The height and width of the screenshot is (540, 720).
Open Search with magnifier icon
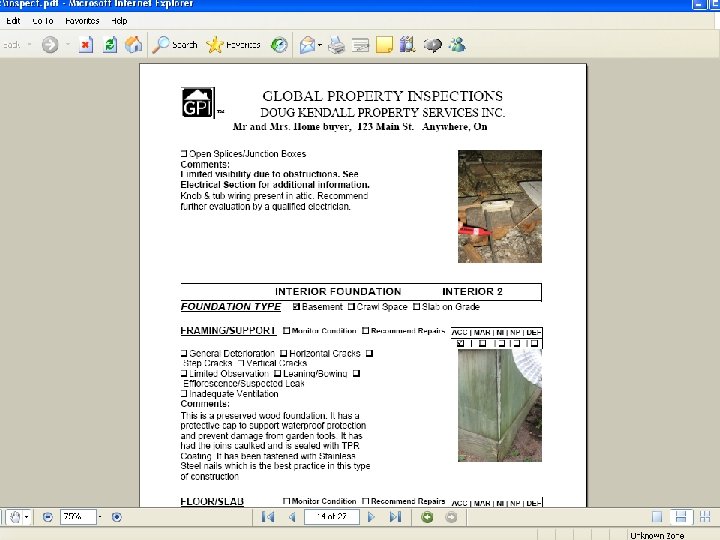[175, 45]
